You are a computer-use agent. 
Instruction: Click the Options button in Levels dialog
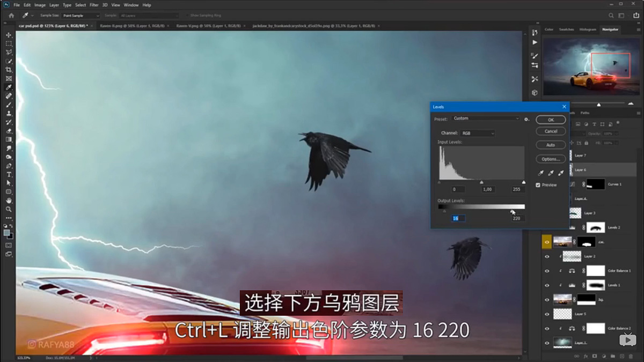click(551, 159)
